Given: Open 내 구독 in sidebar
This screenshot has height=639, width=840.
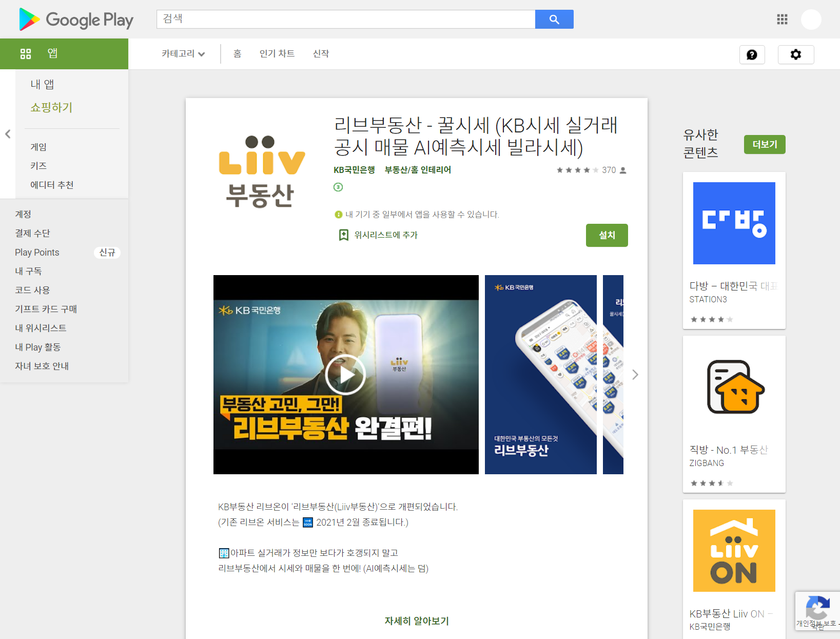Looking at the screenshot, I should click(x=28, y=271).
